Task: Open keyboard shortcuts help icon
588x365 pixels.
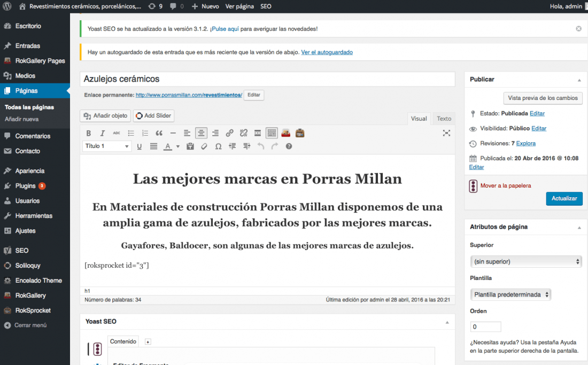Action: 289,146
